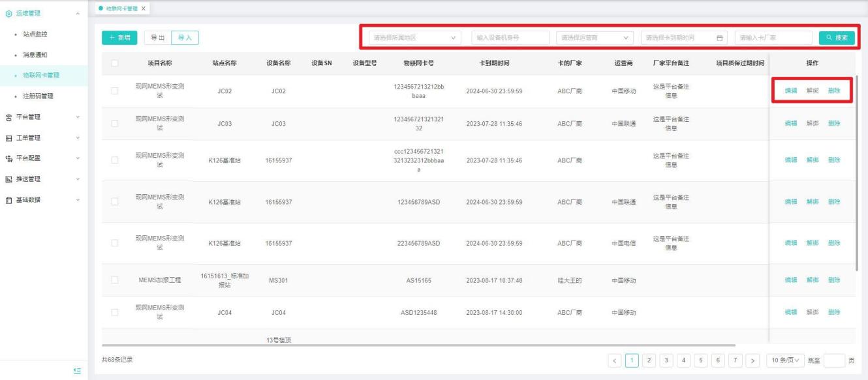
Task: Click the 搜索 search button
Action: [x=836, y=38]
